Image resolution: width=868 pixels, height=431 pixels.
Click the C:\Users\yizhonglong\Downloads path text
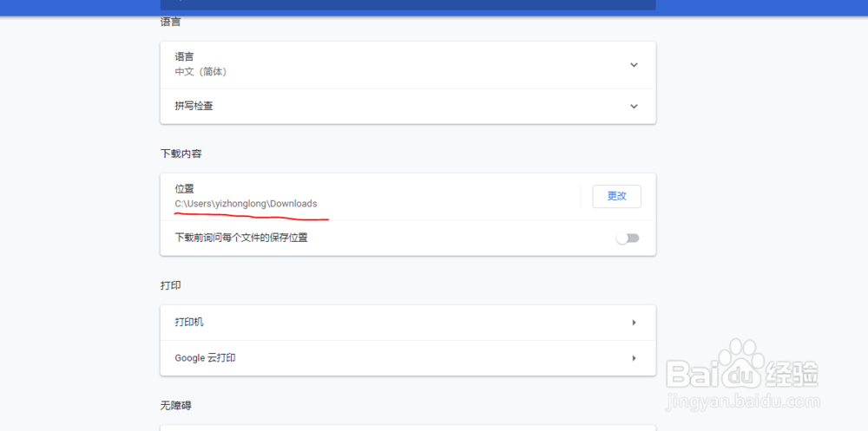(246, 204)
